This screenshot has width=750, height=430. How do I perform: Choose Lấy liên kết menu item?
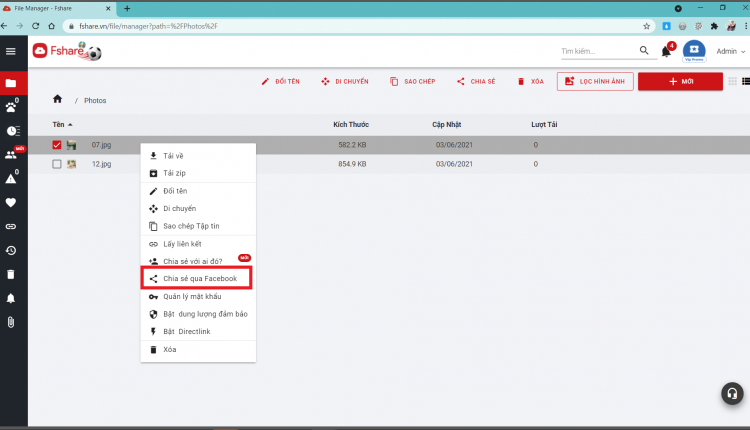(x=198, y=244)
